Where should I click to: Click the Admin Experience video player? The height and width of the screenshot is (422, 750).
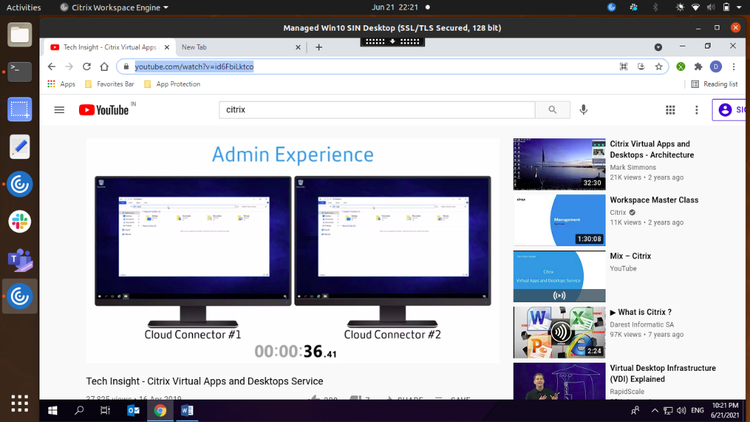[293, 250]
